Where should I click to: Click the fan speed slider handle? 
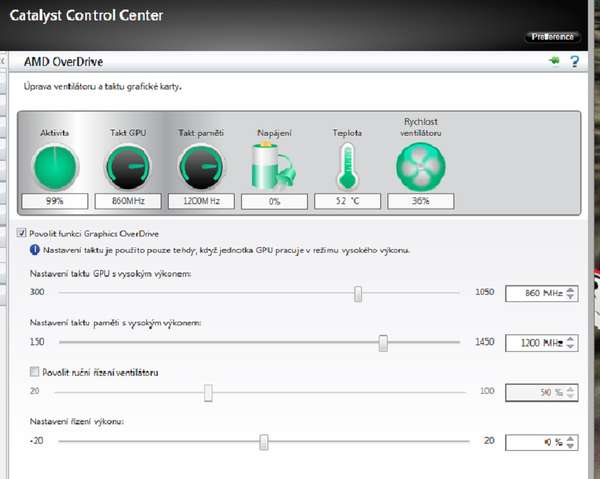(208, 393)
